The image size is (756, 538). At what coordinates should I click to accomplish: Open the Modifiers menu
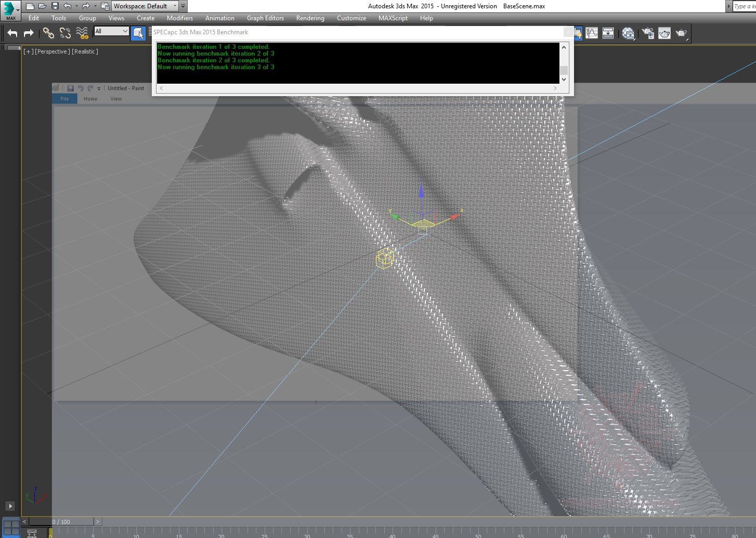click(180, 18)
